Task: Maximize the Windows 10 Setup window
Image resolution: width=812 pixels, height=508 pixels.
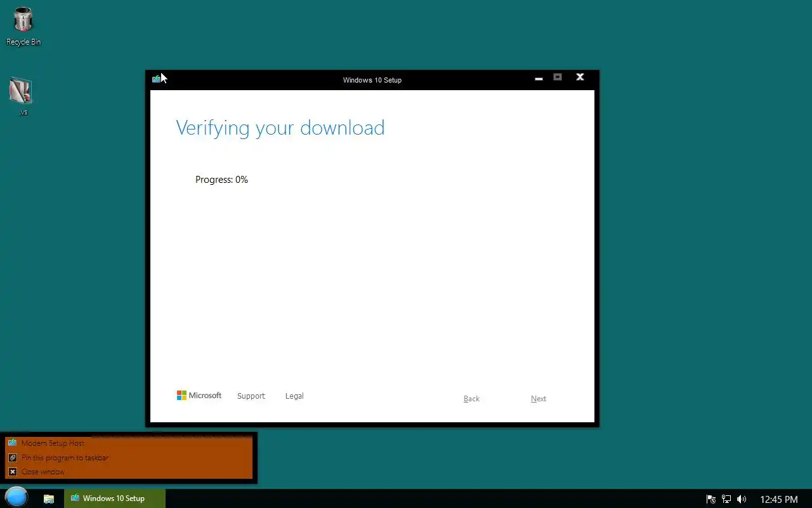Action: point(558,77)
